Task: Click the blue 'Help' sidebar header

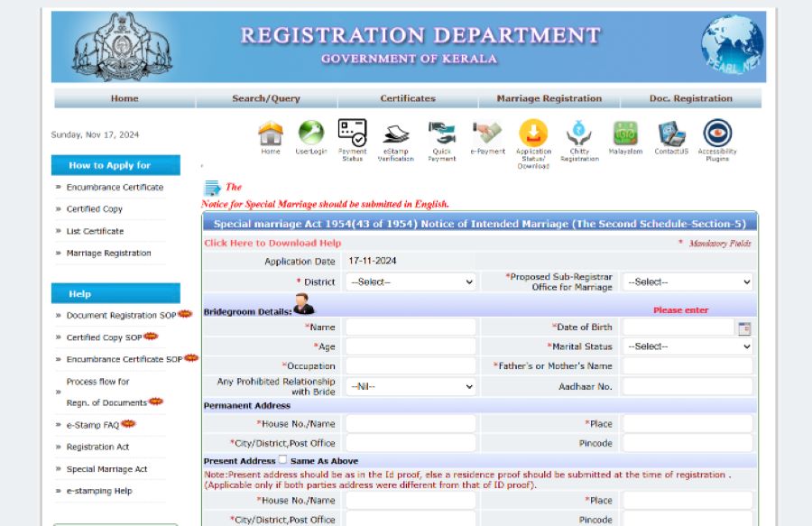Action: (115, 293)
